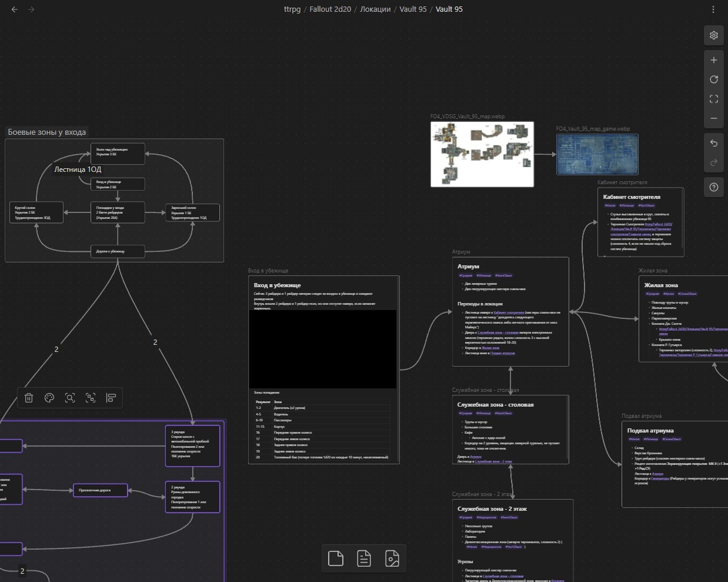
Task: Select the Проселочная дорога node
Action: [100, 490]
